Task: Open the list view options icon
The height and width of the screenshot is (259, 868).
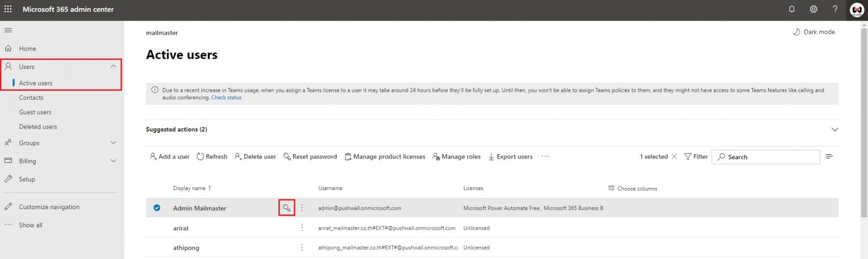Action: pos(829,156)
